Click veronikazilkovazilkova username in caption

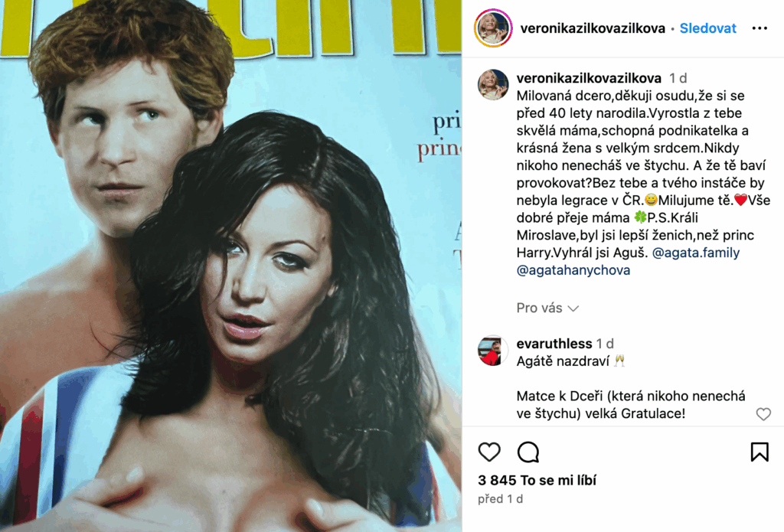tap(589, 78)
